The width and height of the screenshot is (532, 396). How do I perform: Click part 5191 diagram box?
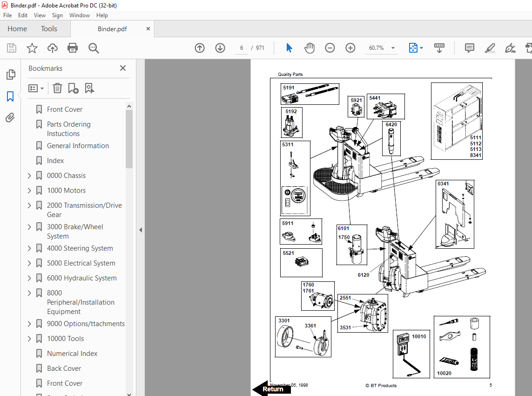310,94
